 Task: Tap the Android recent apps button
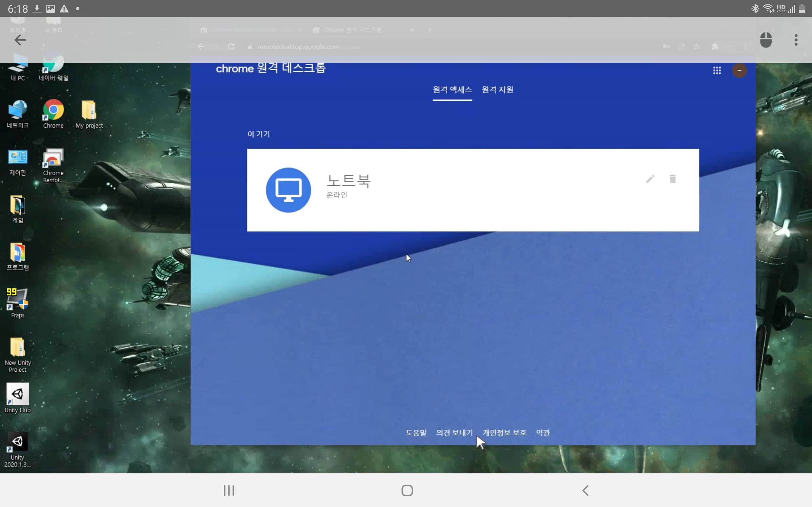coord(229,491)
